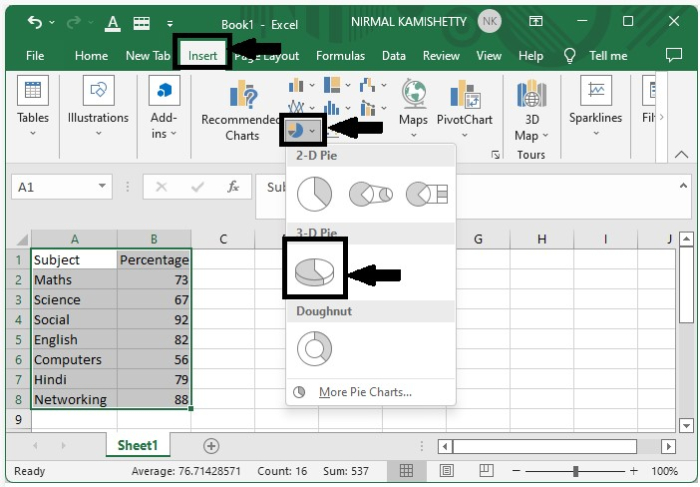
Task: Click the Undo arrow in the title bar
Action: click(x=35, y=22)
